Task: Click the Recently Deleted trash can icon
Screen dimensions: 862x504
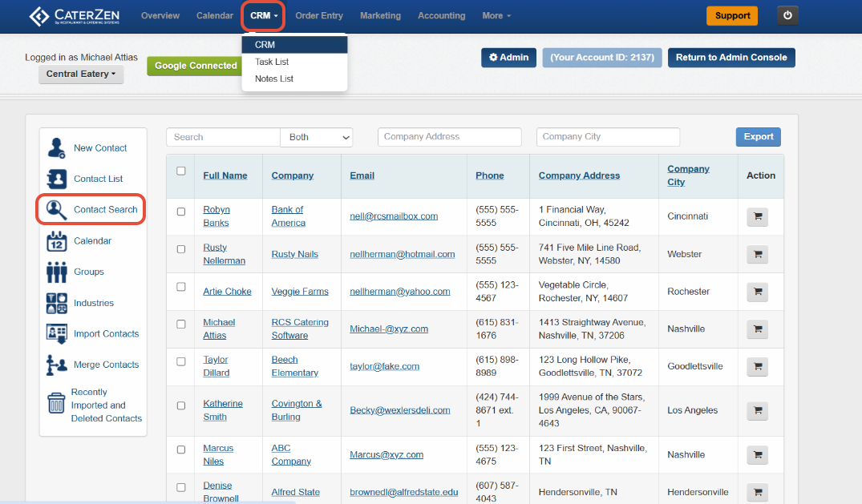Action: (56, 403)
